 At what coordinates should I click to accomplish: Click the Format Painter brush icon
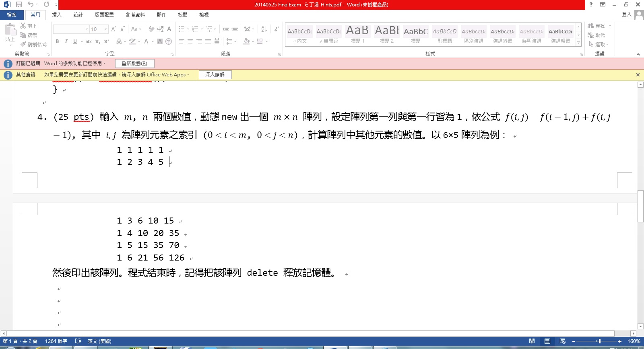click(23, 44)
